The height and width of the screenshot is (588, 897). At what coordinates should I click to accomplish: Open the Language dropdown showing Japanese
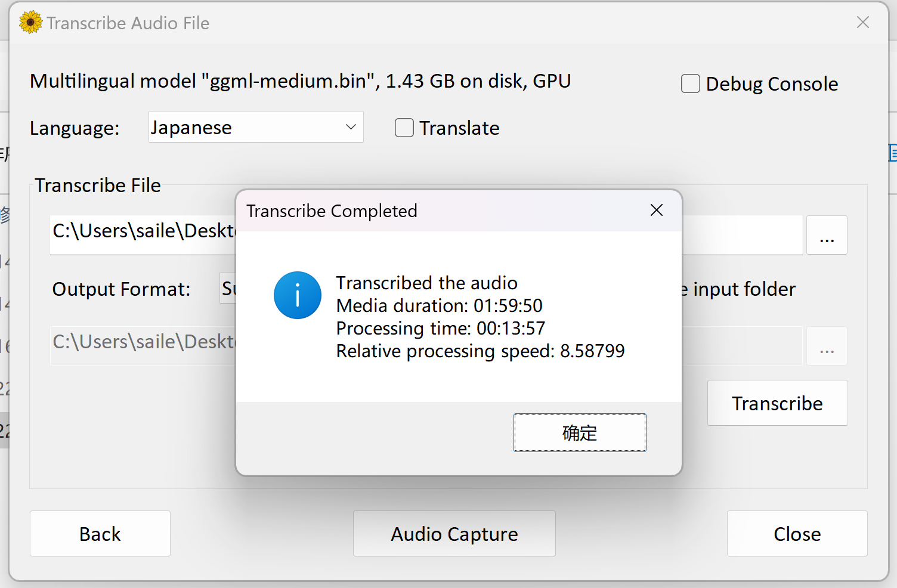coord(256,127)
